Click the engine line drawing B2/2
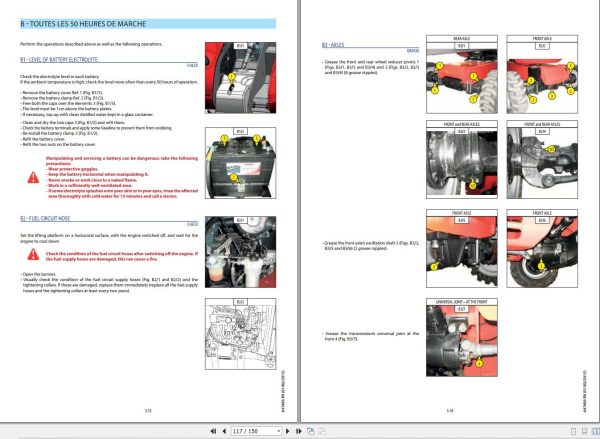The height and width of the screenshot is (439, 600). click(240, 334)
